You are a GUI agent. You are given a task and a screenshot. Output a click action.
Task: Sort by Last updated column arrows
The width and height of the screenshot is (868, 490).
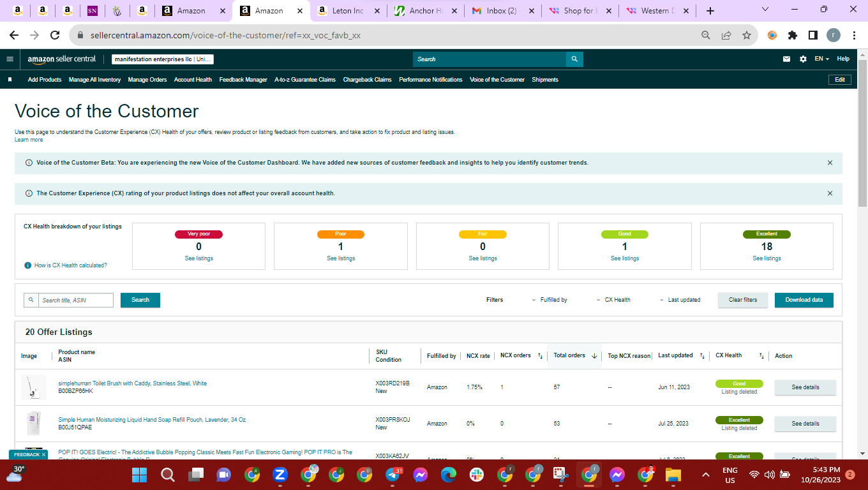[x=702, y=356]
